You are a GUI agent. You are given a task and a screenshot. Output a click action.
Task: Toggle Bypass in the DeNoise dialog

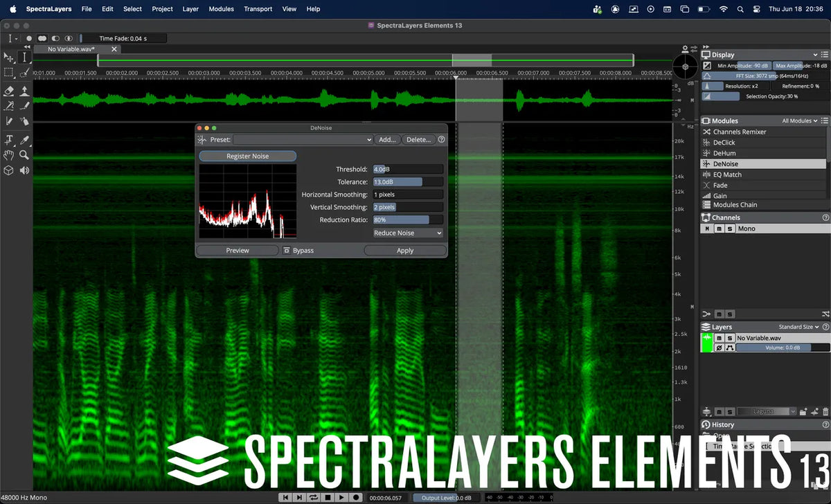[x=298, y=251]
